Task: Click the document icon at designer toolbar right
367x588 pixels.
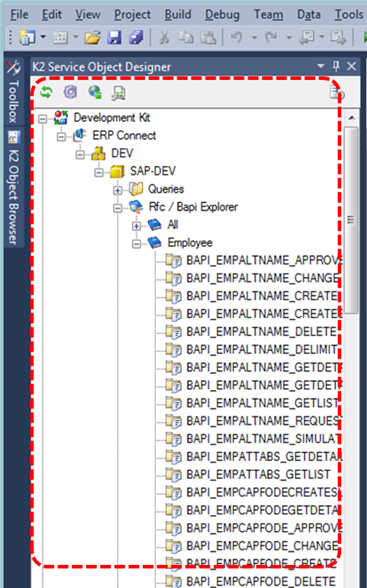Action: [x=336, y=92]
